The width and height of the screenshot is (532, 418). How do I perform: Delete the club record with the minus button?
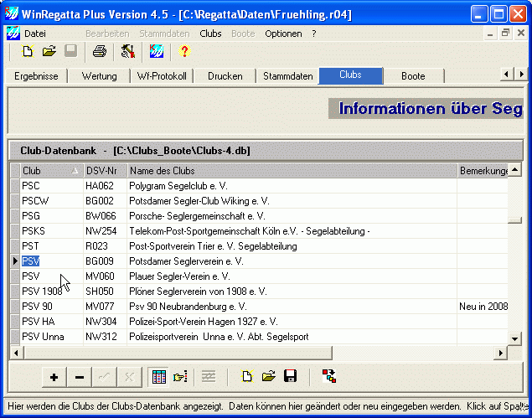80,377
